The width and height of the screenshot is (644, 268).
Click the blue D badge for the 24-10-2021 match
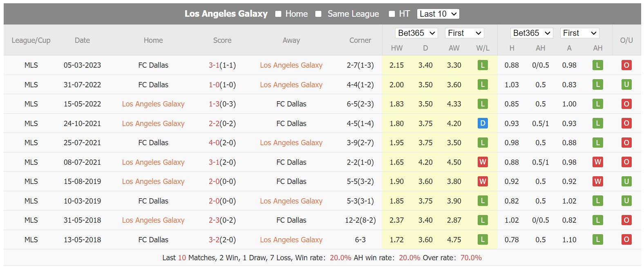click(483, 123)
